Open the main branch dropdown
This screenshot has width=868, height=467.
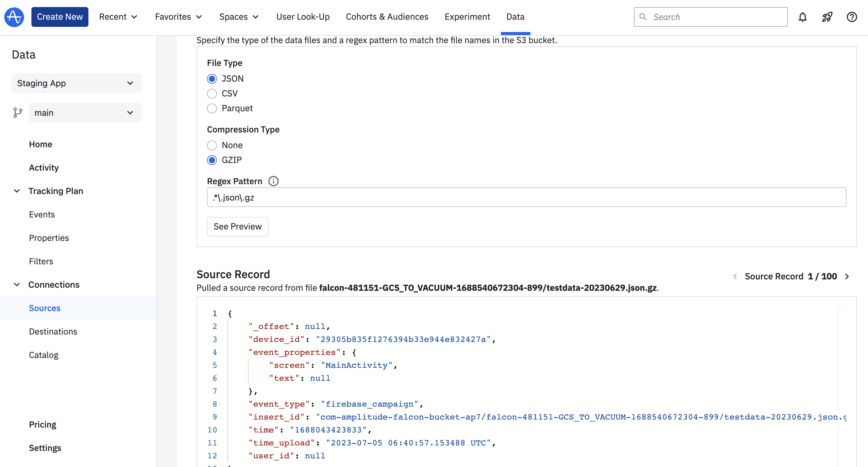point(85,113)
